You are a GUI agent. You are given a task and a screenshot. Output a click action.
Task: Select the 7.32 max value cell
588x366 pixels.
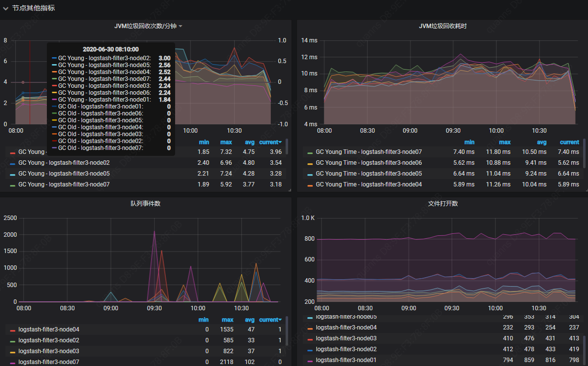pos(226,152)
